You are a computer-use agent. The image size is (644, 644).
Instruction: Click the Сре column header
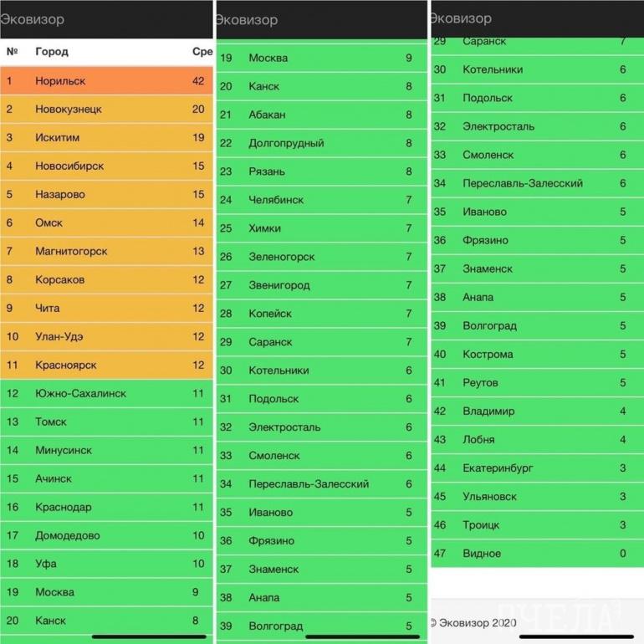tap(202, 52)
